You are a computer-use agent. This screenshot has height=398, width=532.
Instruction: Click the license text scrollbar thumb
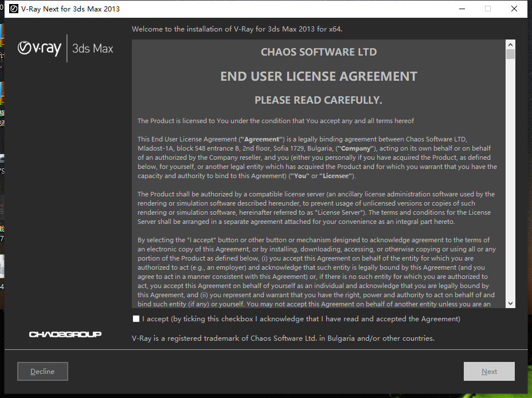510,54
